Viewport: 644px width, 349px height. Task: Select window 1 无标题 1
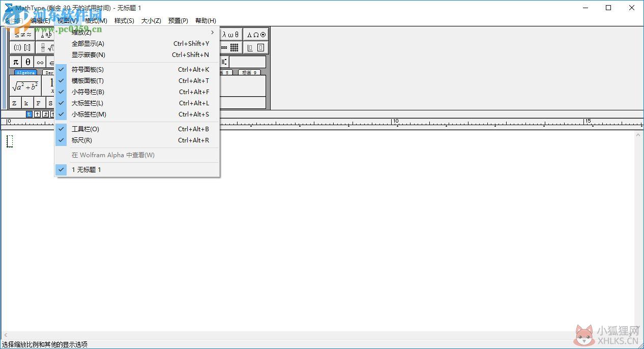(x=137, y=170)
